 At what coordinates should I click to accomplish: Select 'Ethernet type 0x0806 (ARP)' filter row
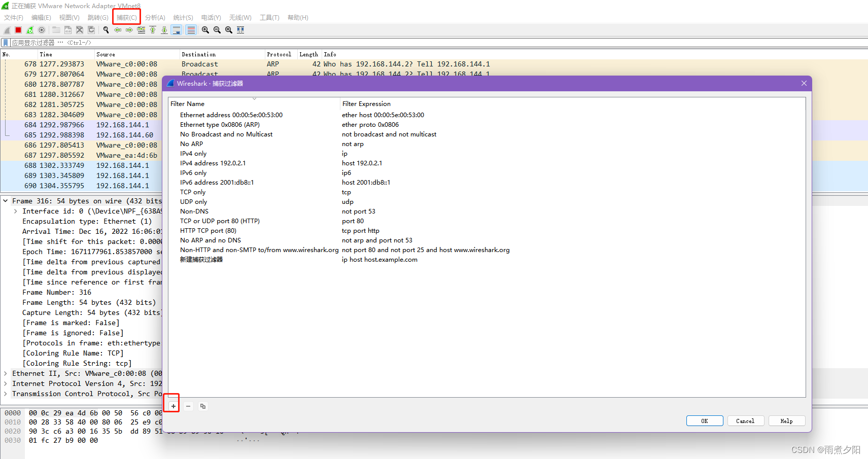pyautogui.click(x=220, y=125)
